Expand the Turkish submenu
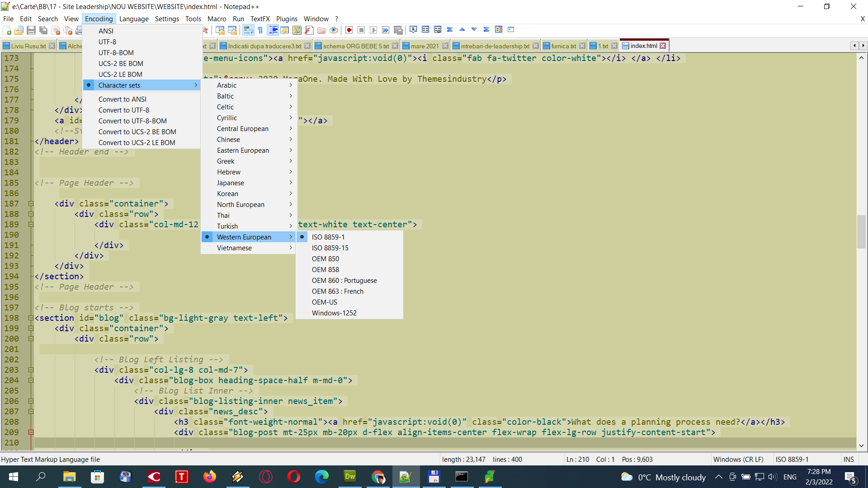 [x=248, y=226]
